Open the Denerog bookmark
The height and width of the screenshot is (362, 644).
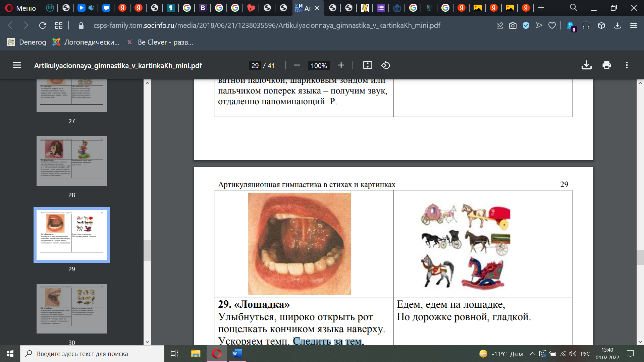27,42
